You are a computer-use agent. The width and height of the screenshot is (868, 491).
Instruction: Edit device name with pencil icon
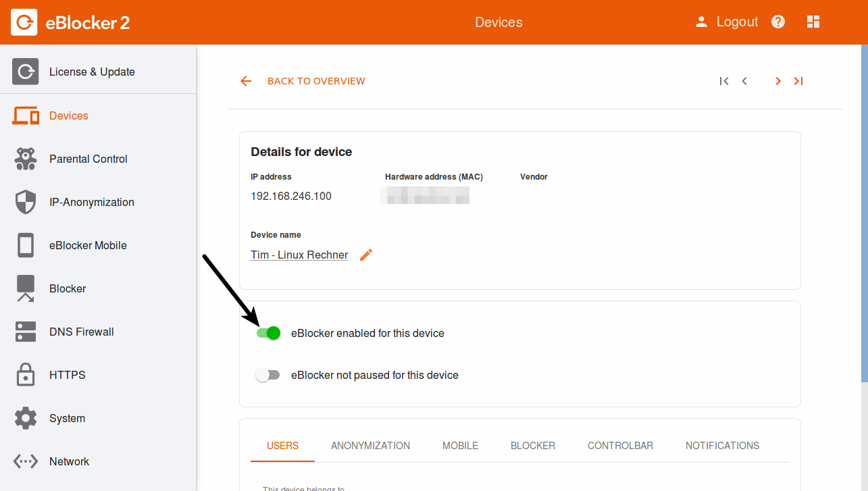pos(366,255)
